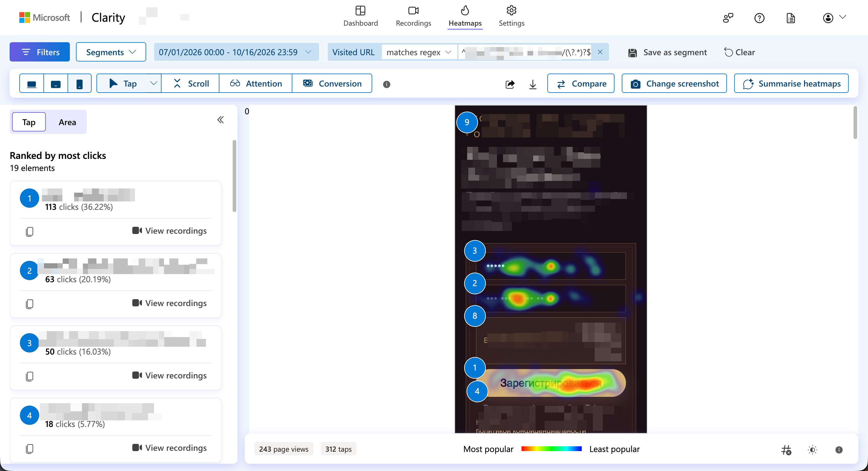Open the Heatmaps tab
868x471 pixels.
(465, 17)
